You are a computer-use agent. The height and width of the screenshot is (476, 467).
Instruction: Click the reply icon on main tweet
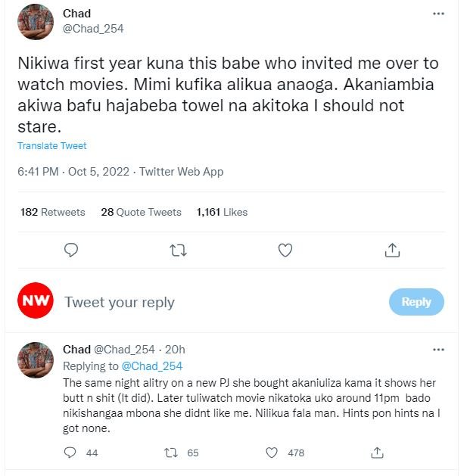(x=71, y=250)
